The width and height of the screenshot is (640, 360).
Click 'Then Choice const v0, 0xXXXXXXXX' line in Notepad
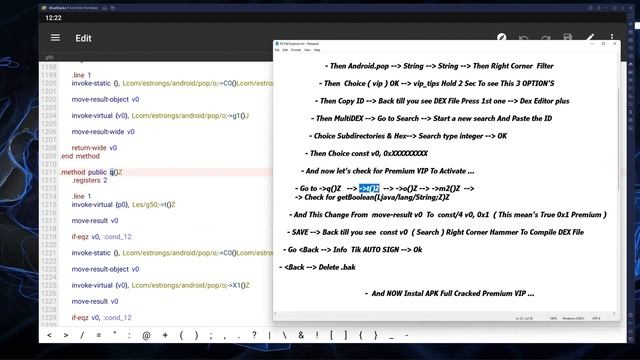[x=367, y=153]
